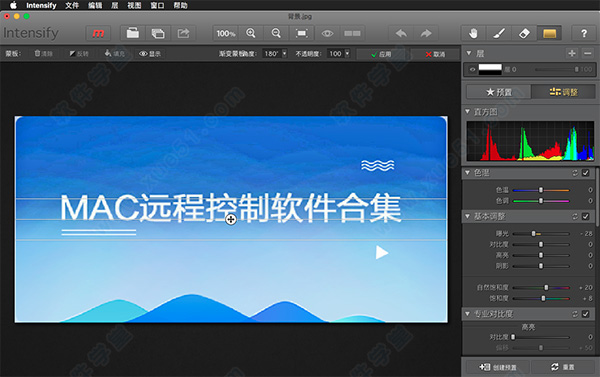Screen dimensions: 600x377
Task: Click the Zoom in magnifier icon
Action: coord(251,34)
